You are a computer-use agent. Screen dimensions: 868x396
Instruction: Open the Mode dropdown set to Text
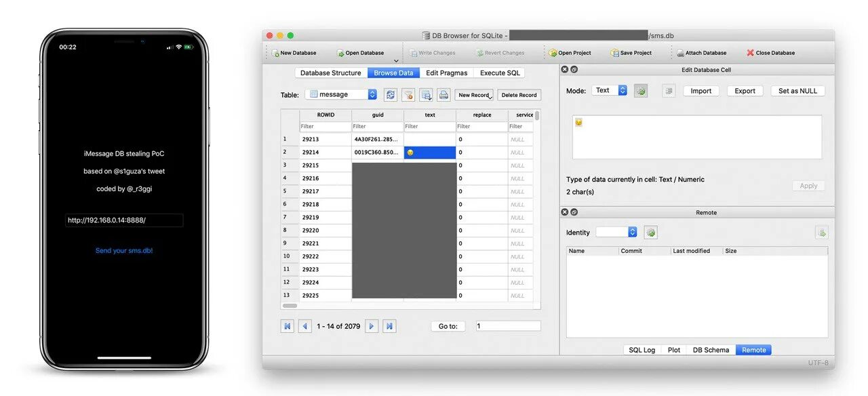(610, 90)
